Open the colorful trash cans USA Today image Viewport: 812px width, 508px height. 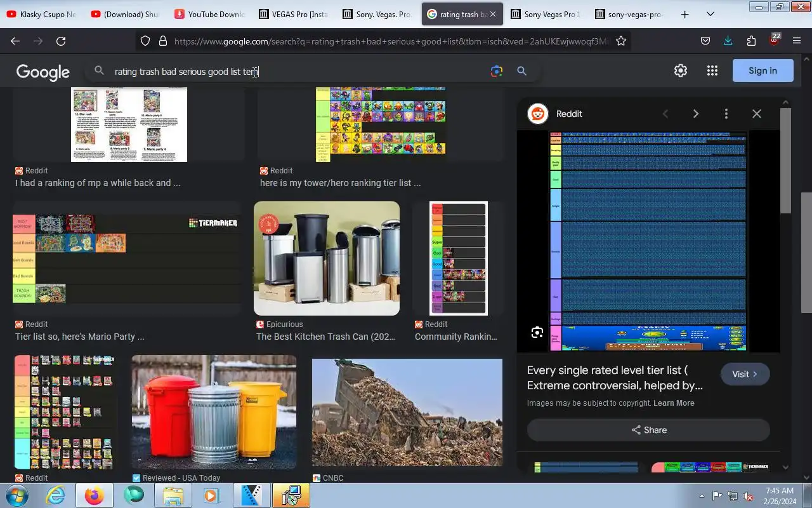pos(214,412)
